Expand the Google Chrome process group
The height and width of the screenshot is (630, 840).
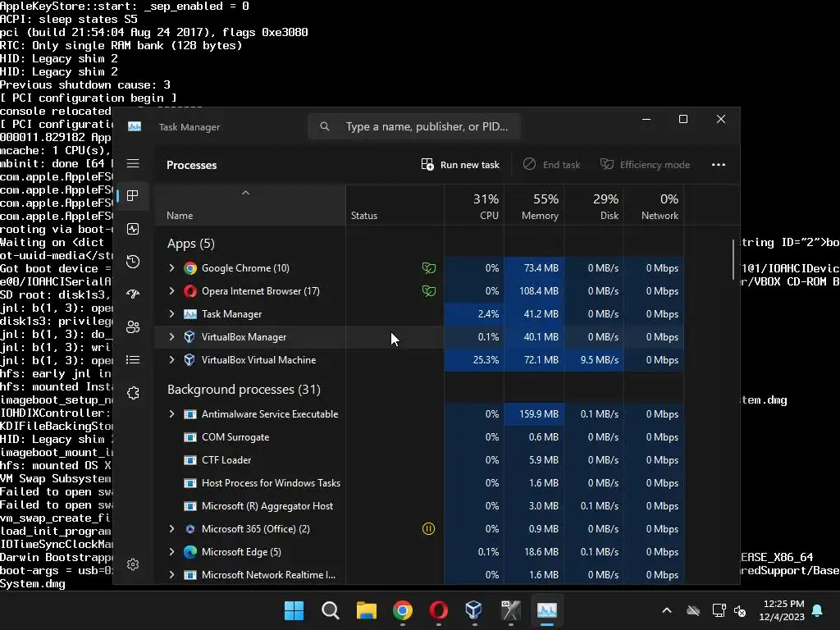coord(171,268)
